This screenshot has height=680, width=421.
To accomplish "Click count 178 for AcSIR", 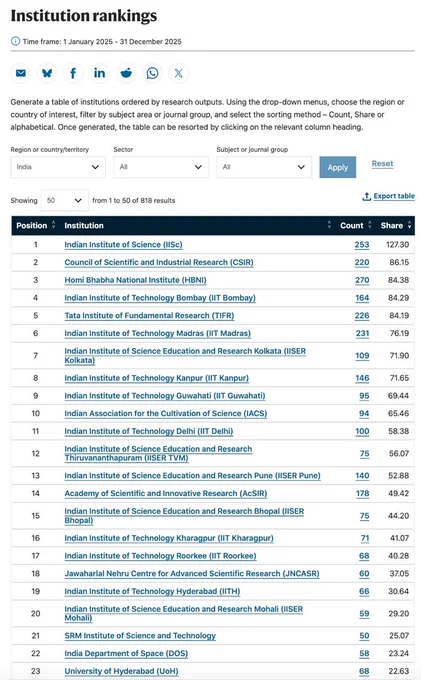I will (x=362, y=494).
